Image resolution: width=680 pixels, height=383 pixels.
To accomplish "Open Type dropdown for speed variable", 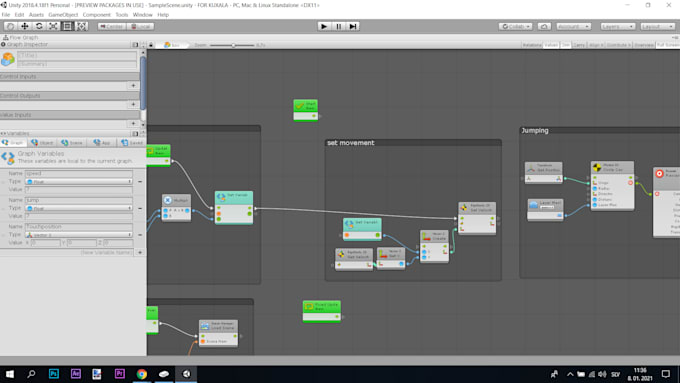I will 78,181.
